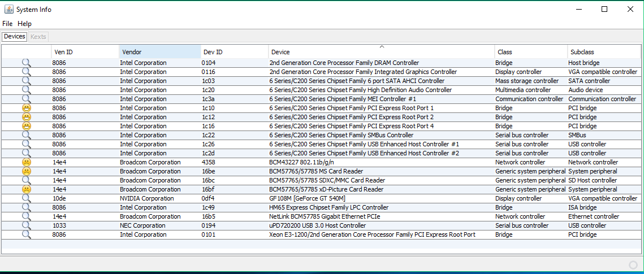Click the Class column header

[531, 51]
